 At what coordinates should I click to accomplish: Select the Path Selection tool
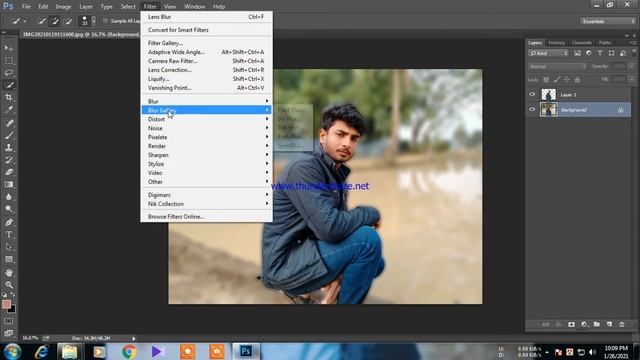[x=9, y=247]
